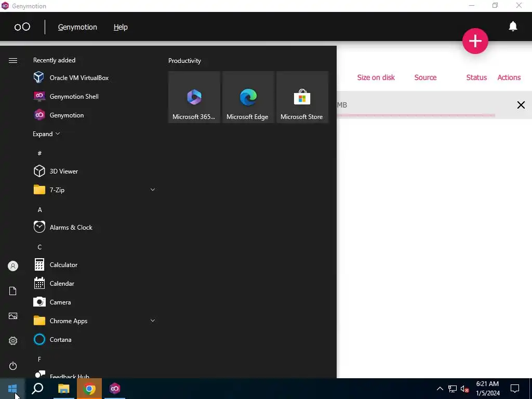Expand the Start menu hamburger navigation
This screenshot has height=399, width=532.
[x=13, y=60]
